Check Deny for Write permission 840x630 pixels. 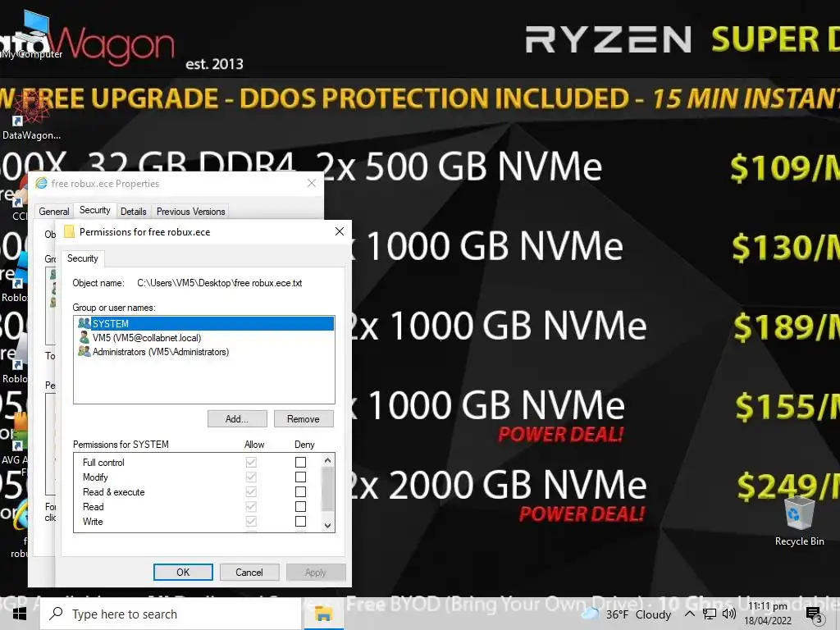[x=300, y=521]
